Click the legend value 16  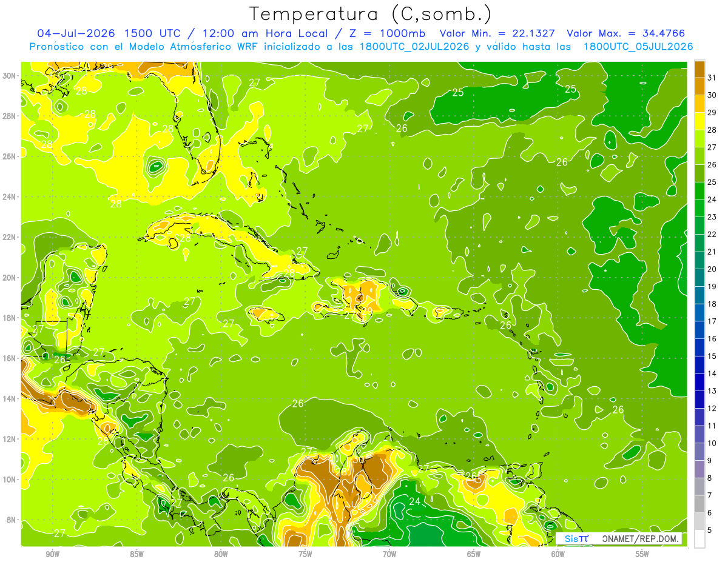pos(712,338)
